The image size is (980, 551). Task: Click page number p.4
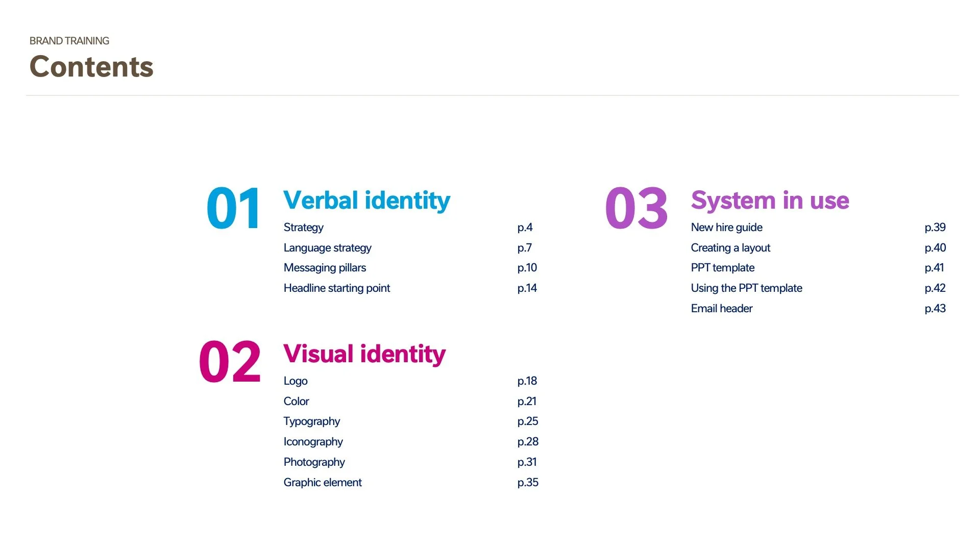(x=525, y=228)
